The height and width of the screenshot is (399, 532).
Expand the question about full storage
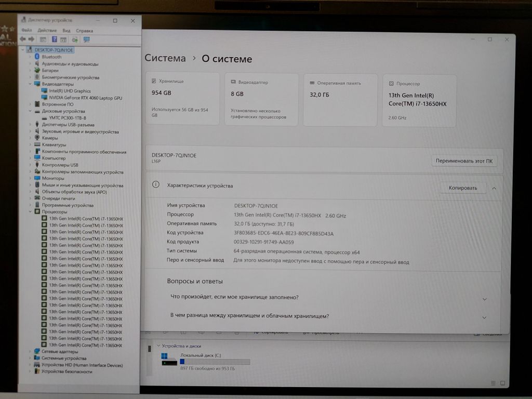(x=484, y=299)
